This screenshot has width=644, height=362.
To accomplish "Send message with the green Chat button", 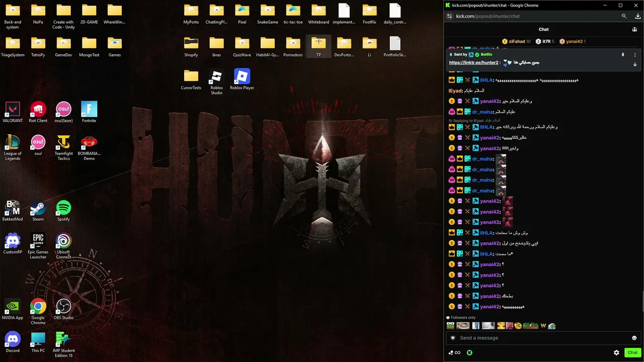I will pos(632,352).
